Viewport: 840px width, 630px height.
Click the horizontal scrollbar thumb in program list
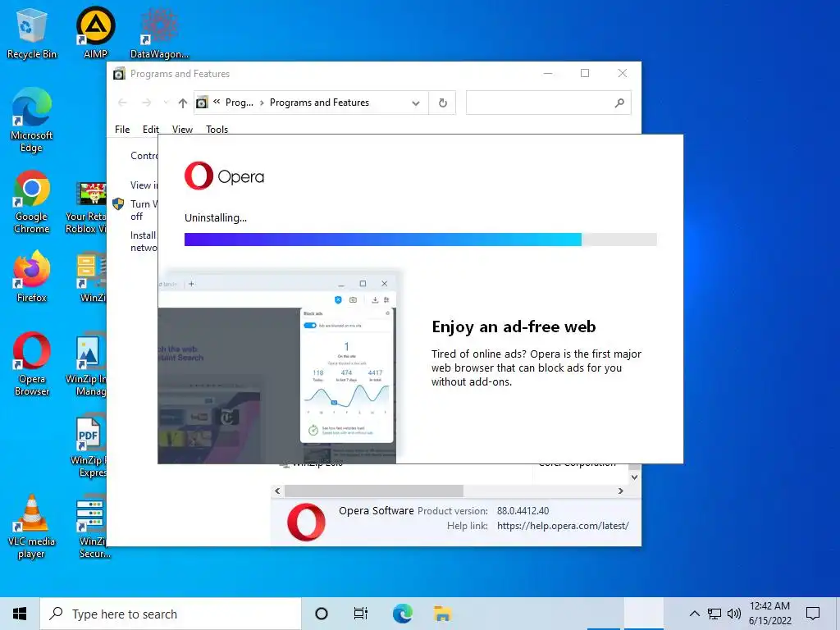(x=374, y=491)
